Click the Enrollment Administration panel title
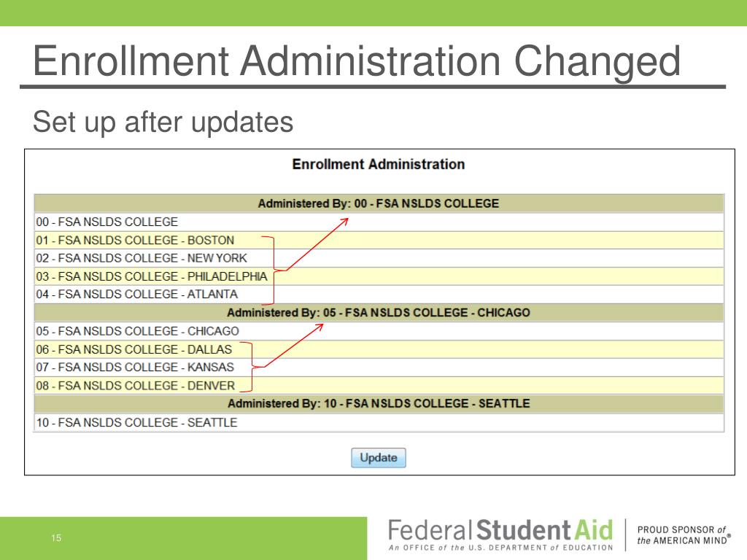 click(379, 164)
